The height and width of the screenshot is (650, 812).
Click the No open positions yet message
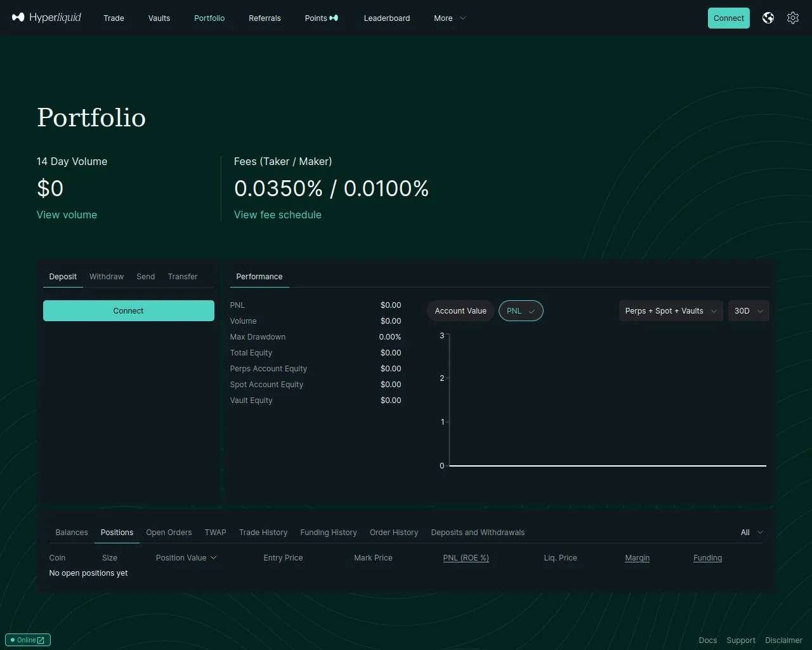[x=89, y=573]
